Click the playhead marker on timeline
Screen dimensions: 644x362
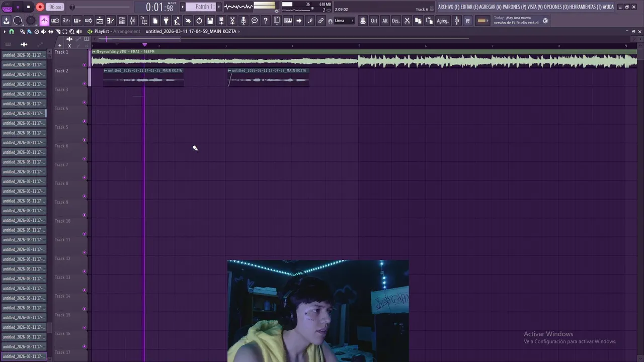tap(145, 45)
